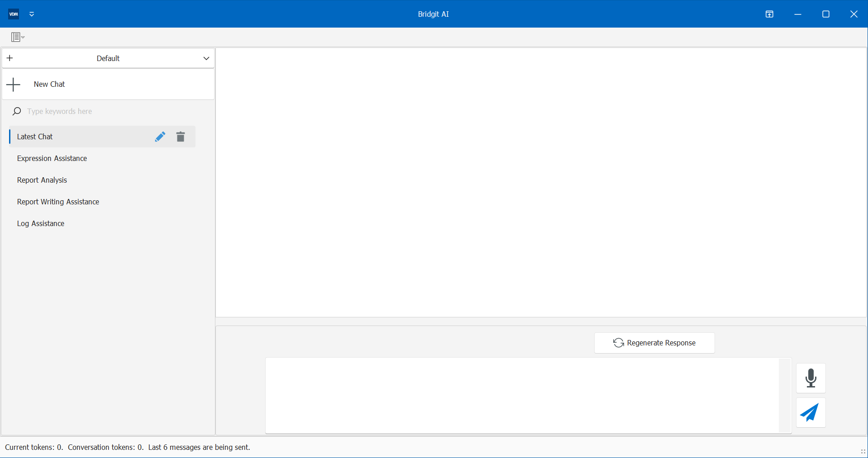Toggle the ribbon display options icon
The width and height of the screenshot is (868, 458).
coord(769,14)
